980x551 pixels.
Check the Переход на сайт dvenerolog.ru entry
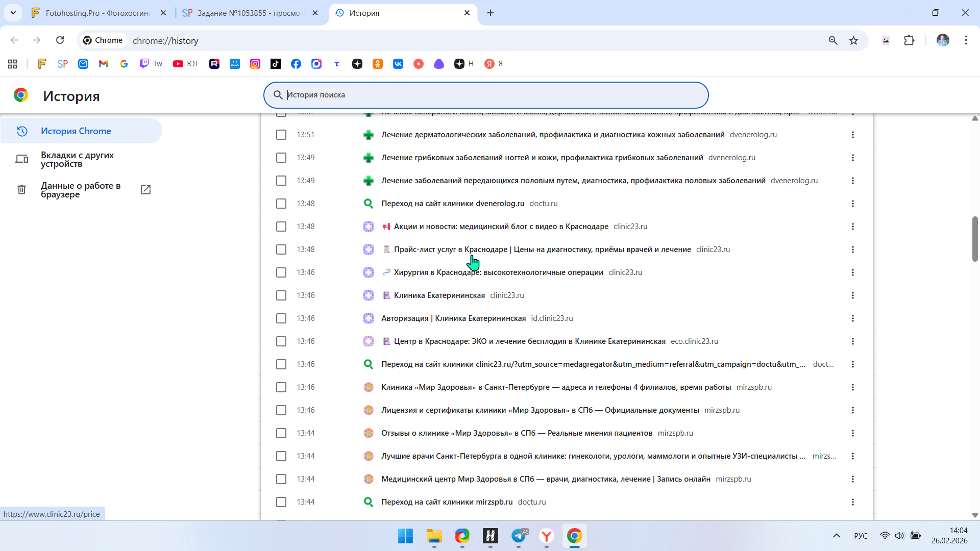(281, 204)
